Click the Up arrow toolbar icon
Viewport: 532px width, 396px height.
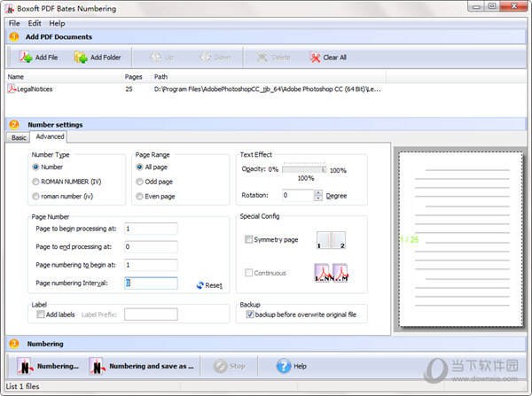(155, 57)
